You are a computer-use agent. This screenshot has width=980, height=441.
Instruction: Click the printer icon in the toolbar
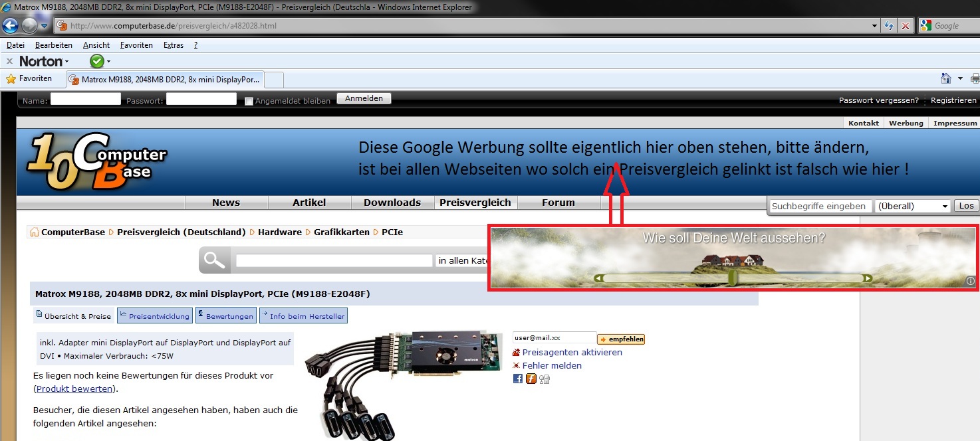tap(975, 78)
